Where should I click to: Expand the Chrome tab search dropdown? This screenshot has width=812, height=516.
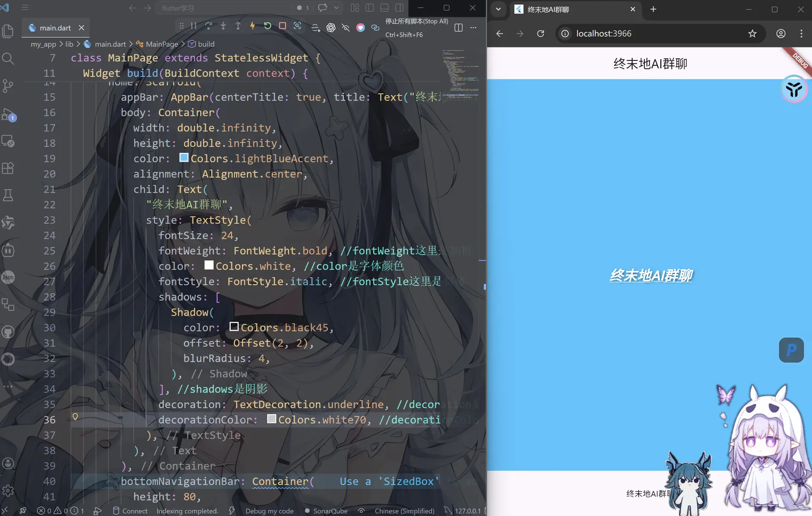[x=498, y=9]
